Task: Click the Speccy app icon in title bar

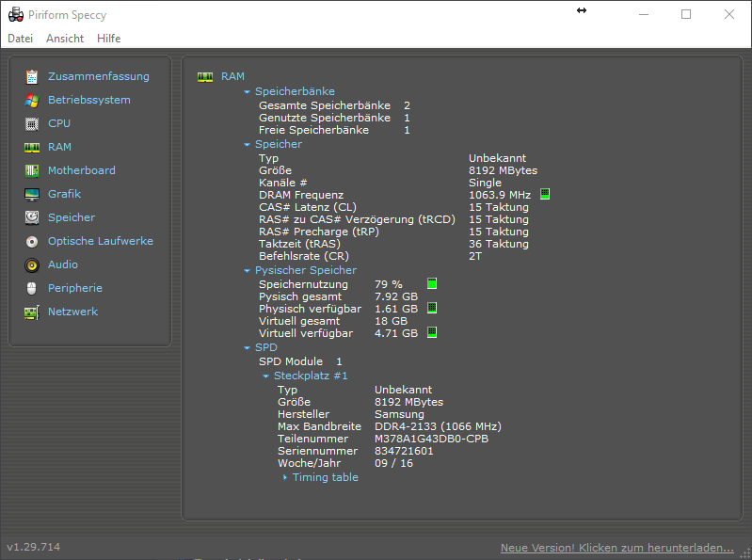Action: 16,15
